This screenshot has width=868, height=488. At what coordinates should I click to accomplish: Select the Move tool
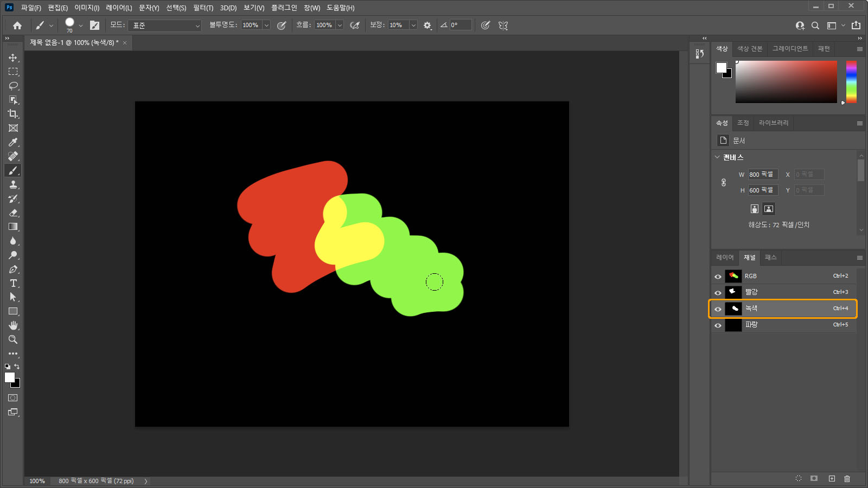tap(13, 57)
